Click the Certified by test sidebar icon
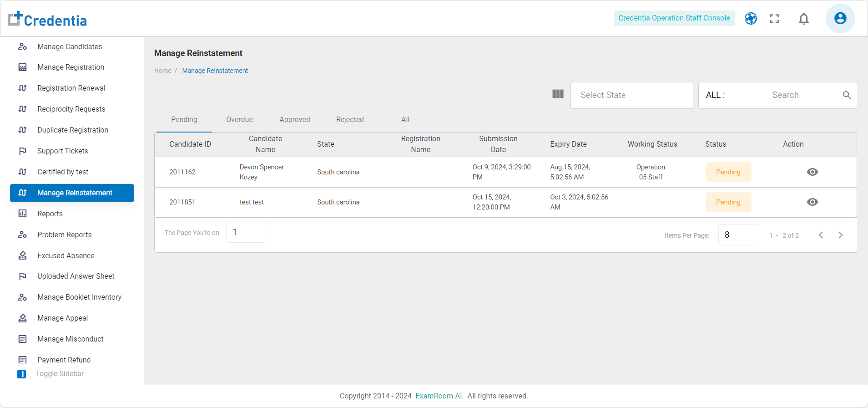The width and height of the screenshot is (868, 408). 22,172
